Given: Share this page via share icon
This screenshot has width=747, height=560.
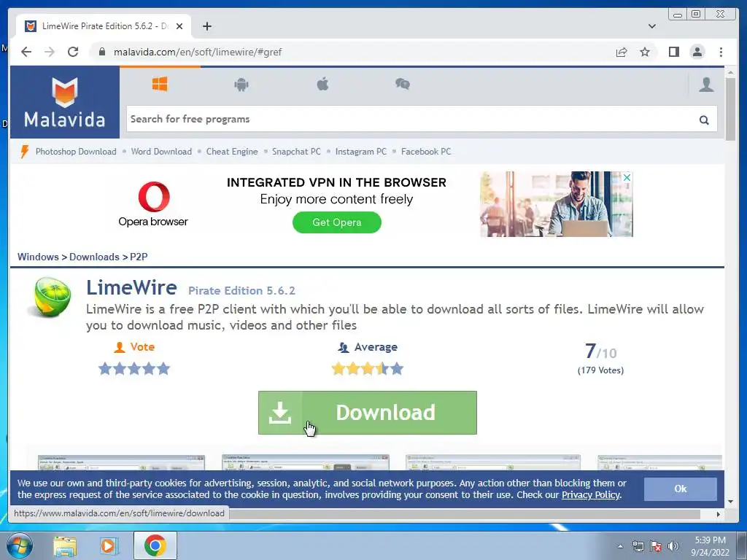Looking at the screenshot, I should [x=622, y=52].
